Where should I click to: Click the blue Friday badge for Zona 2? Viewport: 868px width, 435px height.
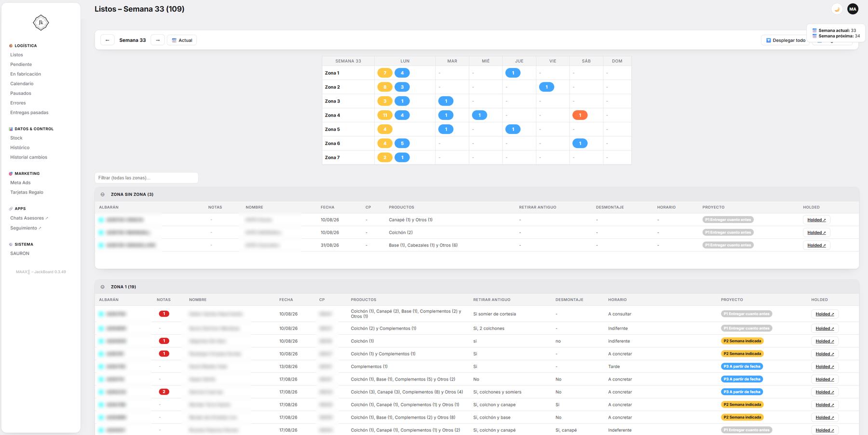pos(546,87)
